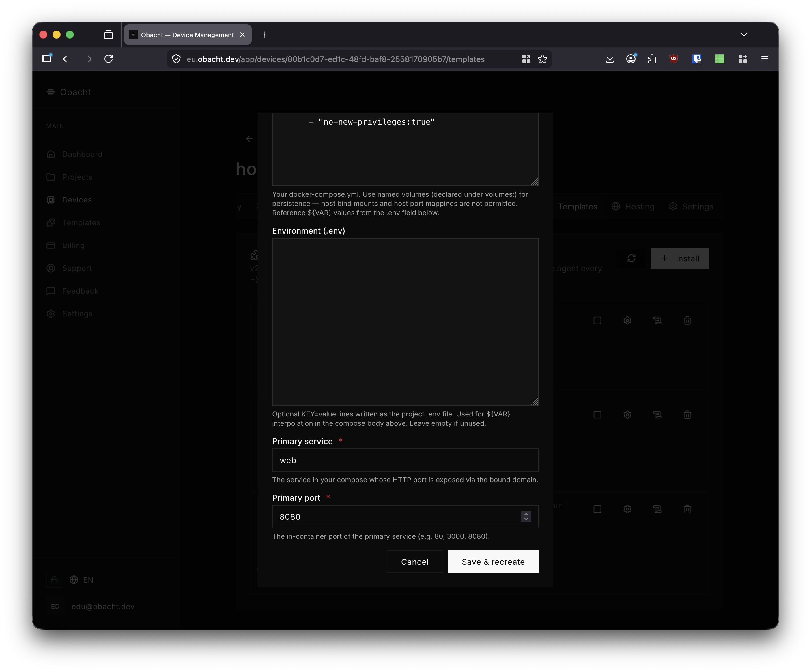Open second template row logs scroll icon
Viewport: 811px width, 672px height.
(x=657, y=414)
